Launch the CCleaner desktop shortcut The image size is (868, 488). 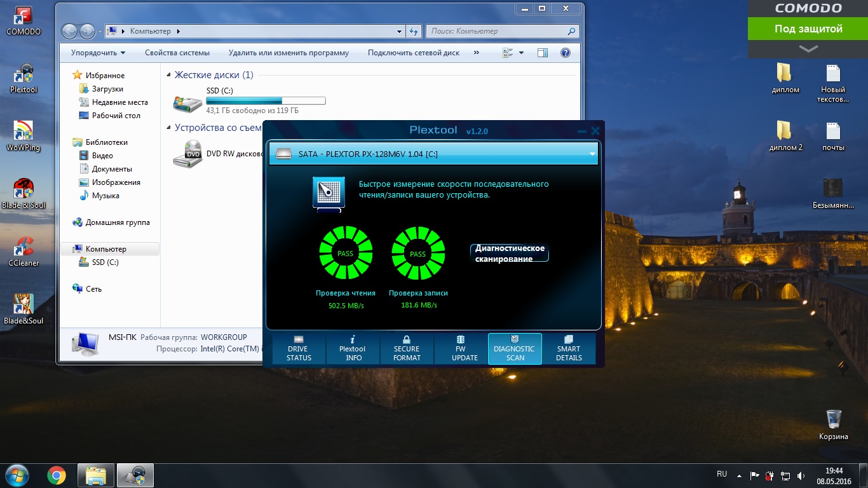pyautogui.click(x=24, y=252)
